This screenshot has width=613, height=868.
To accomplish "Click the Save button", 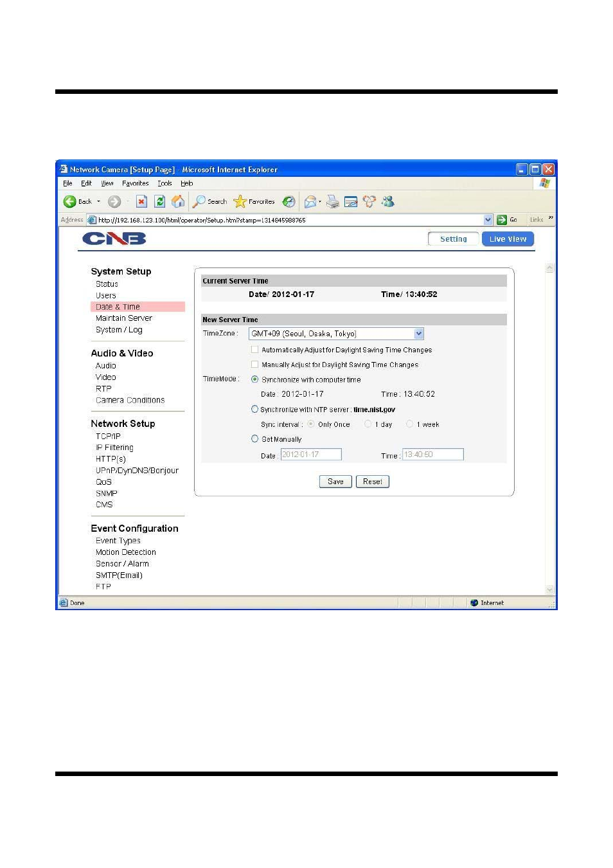I will pos(335,482).
